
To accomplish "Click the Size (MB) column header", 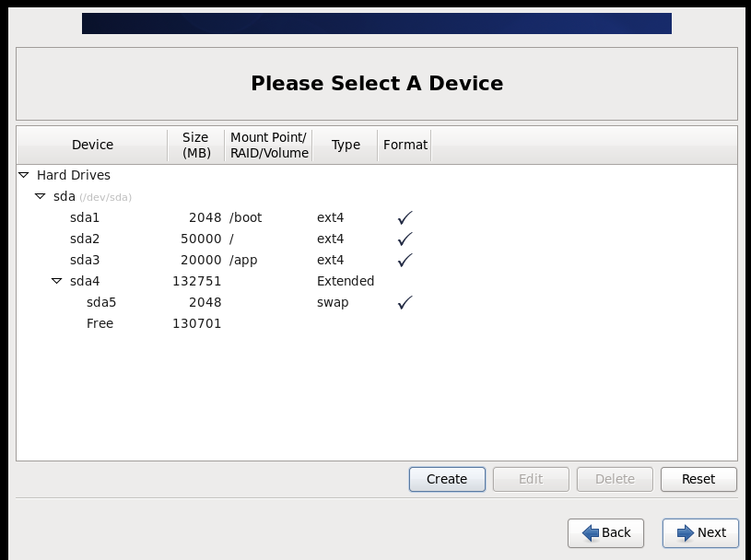I will pos(196,145).
